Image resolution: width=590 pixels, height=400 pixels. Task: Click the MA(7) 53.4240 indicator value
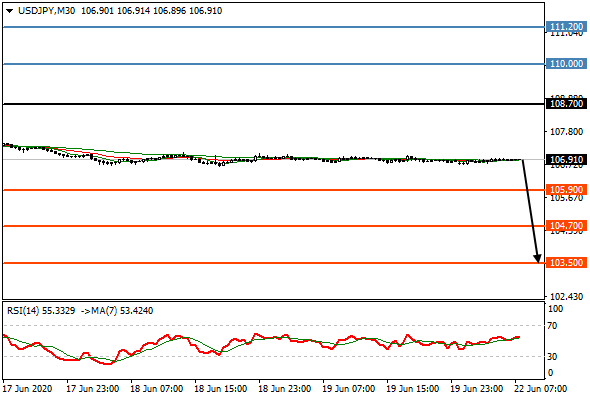[x=129, y=311]
